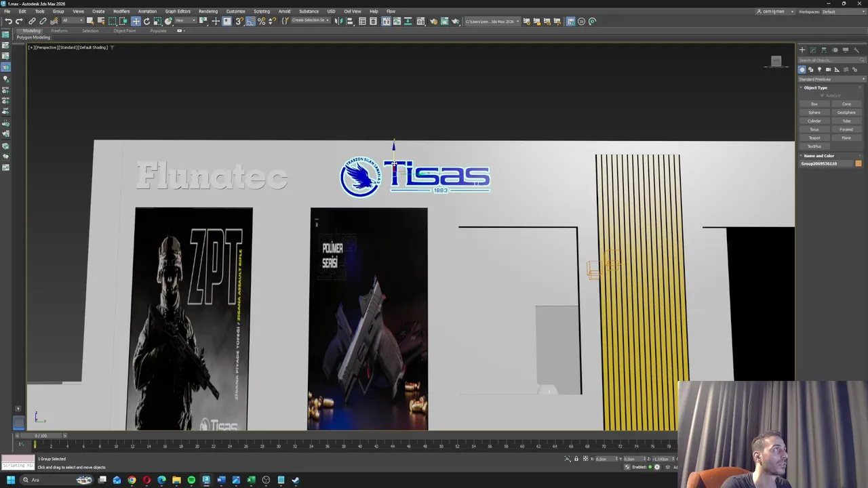868x488 pixels.
Task: Click the Sphere primitive button
Action: point(814,113)
